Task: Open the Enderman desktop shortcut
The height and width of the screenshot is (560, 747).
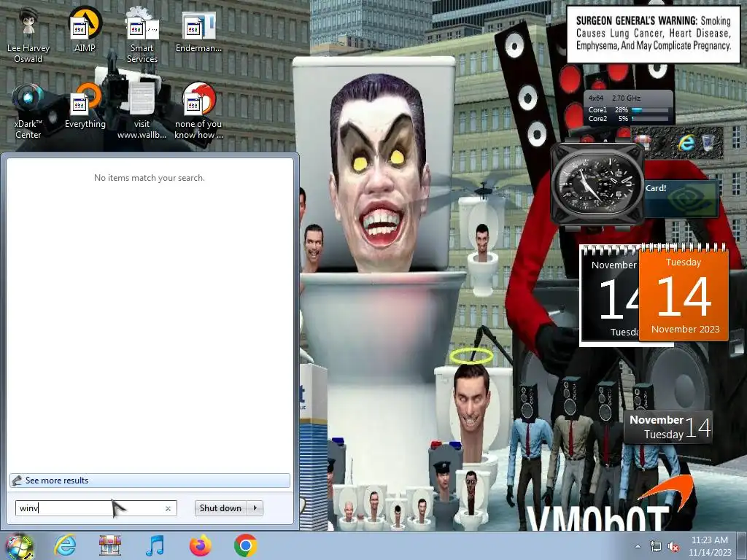Action: [198, 31]
